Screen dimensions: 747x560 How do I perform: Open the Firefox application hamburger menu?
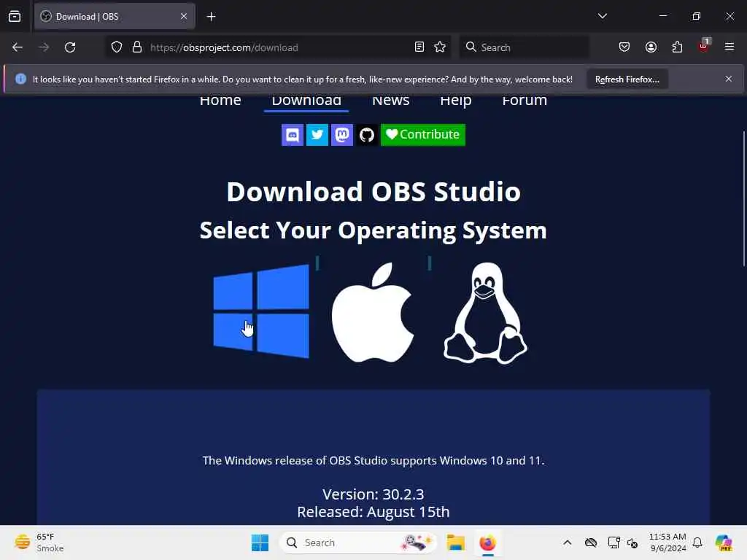(x=729, y=47)
